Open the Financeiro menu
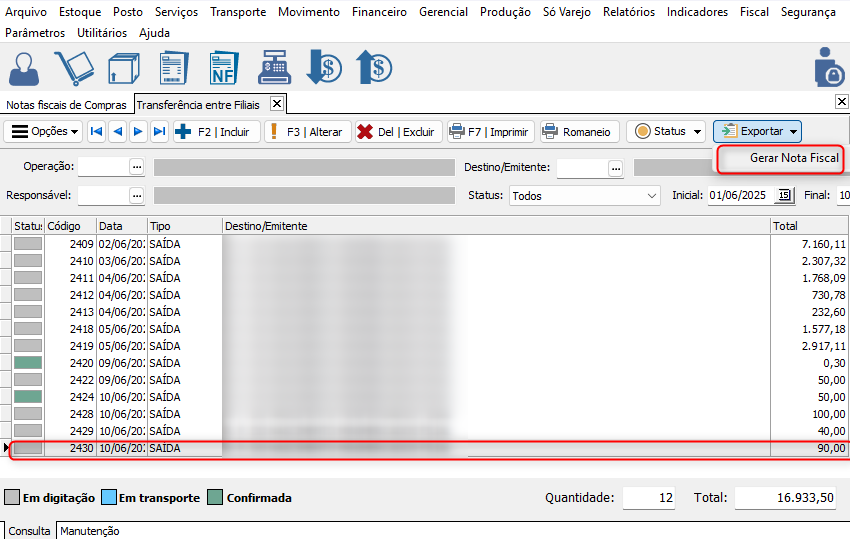Viewport: 850px width, 539px height. pyautogui.click(x=379, y=12)
